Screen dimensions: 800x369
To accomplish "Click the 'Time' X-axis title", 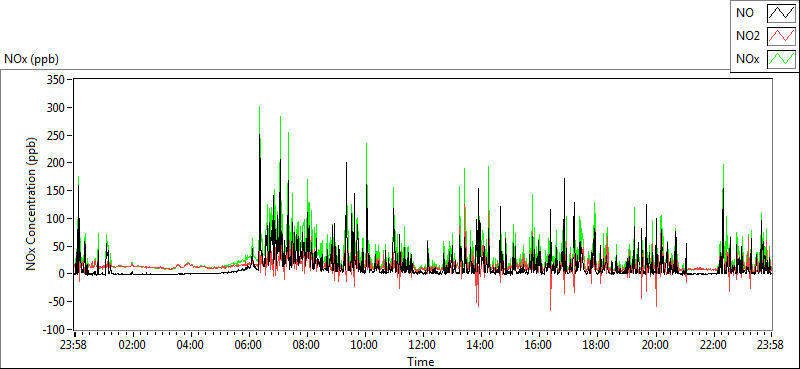I will 421,362.
